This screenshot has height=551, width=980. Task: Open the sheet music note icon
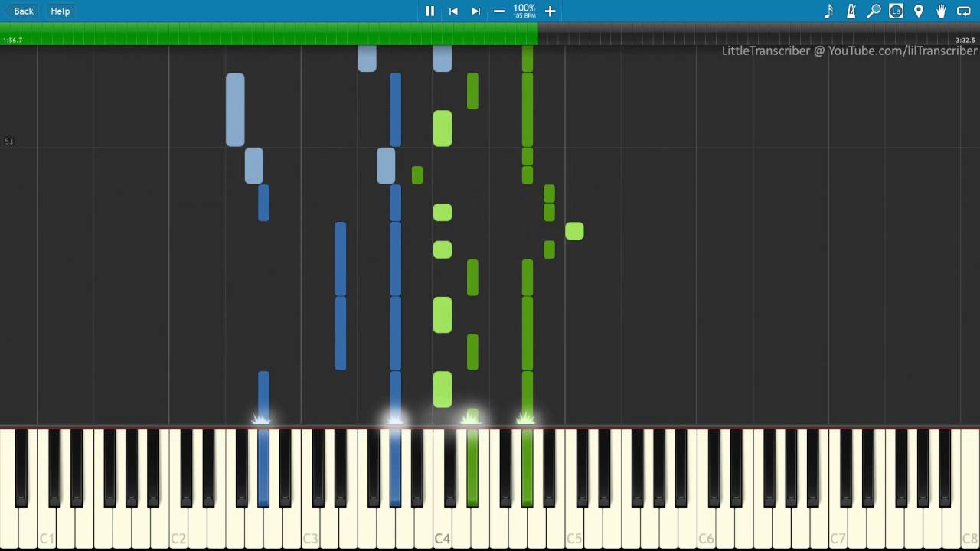click(828, 11)
